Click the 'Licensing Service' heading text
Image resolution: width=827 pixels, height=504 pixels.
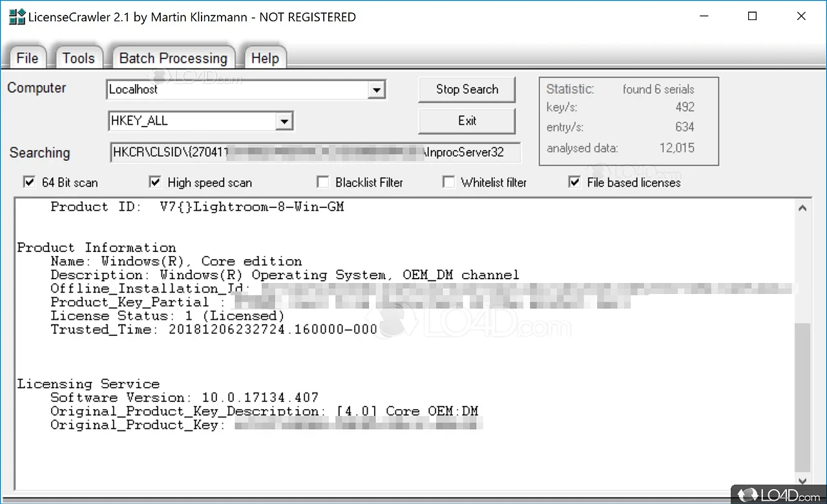(88, 384)
